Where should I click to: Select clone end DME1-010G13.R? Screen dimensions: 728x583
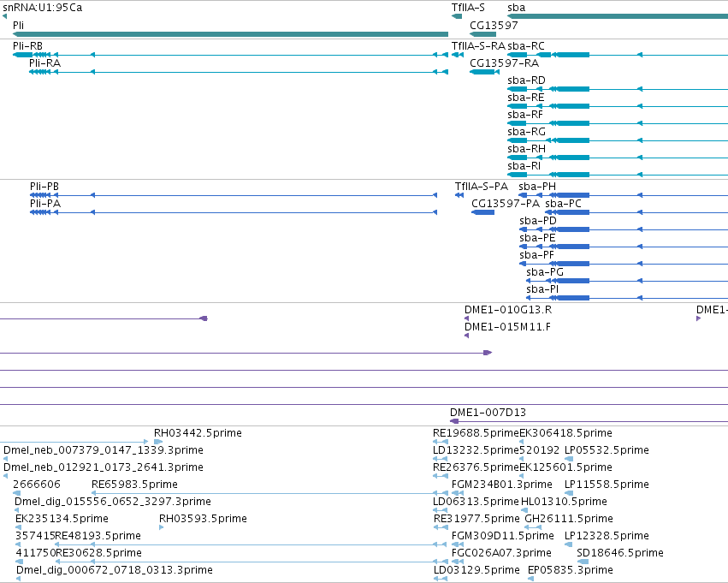click(x=466, y=318)
